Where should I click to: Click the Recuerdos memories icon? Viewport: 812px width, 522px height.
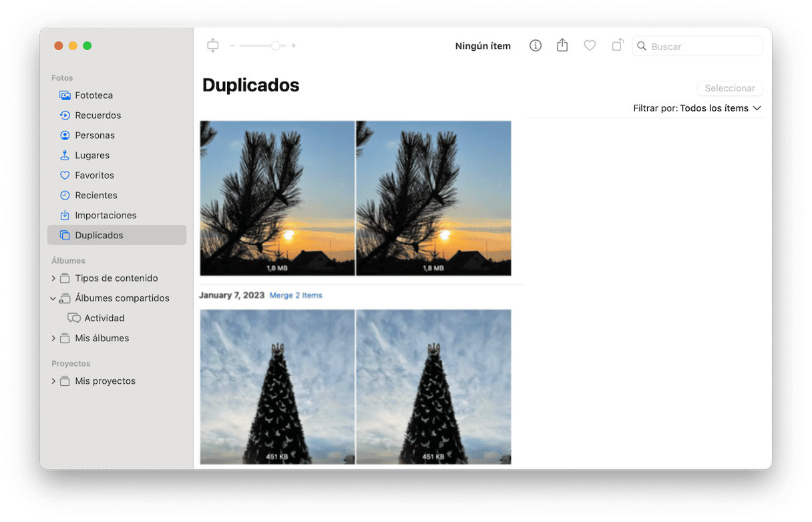tap(65, 115)
